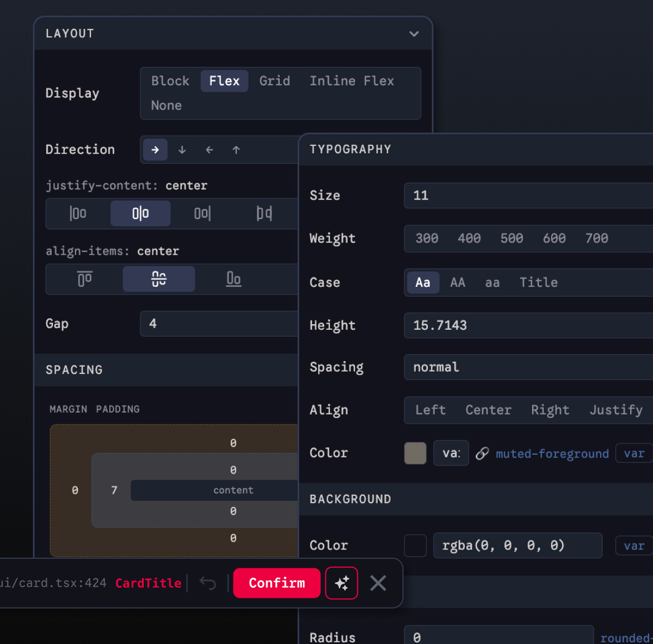Click the Spacing section header
Screen dimensions: 653x644
pos(167,370)
